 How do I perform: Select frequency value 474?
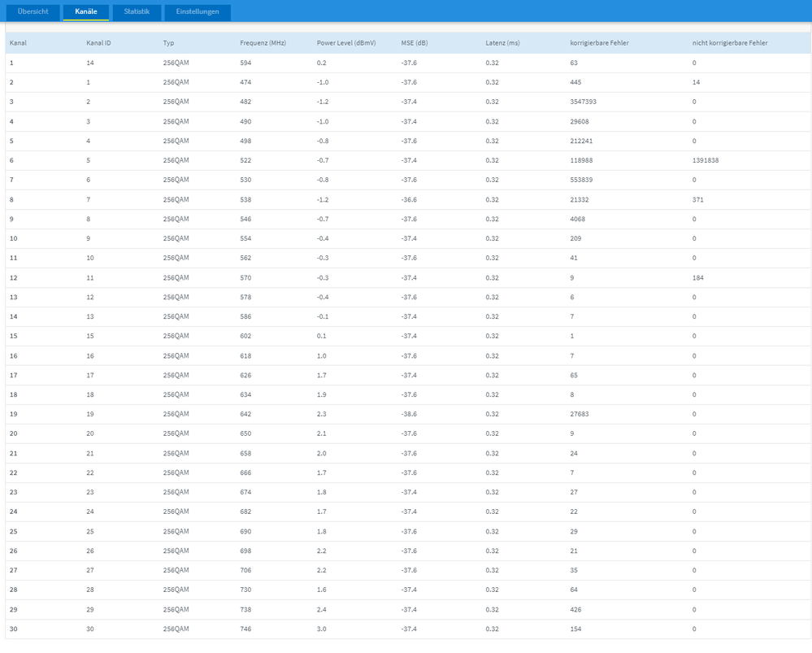tap(245, 82)
